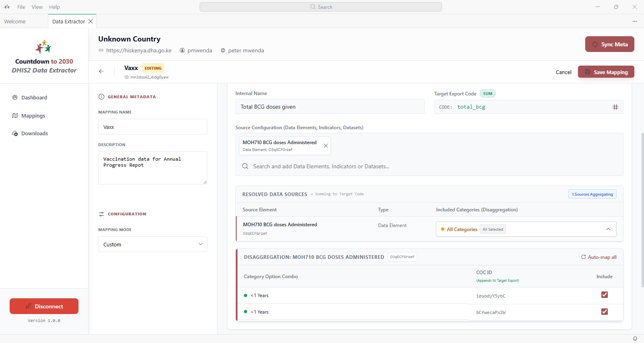Open the tab bar overflow ellipsis menu
The image size is (644, 343).
(x=634, y=21)
